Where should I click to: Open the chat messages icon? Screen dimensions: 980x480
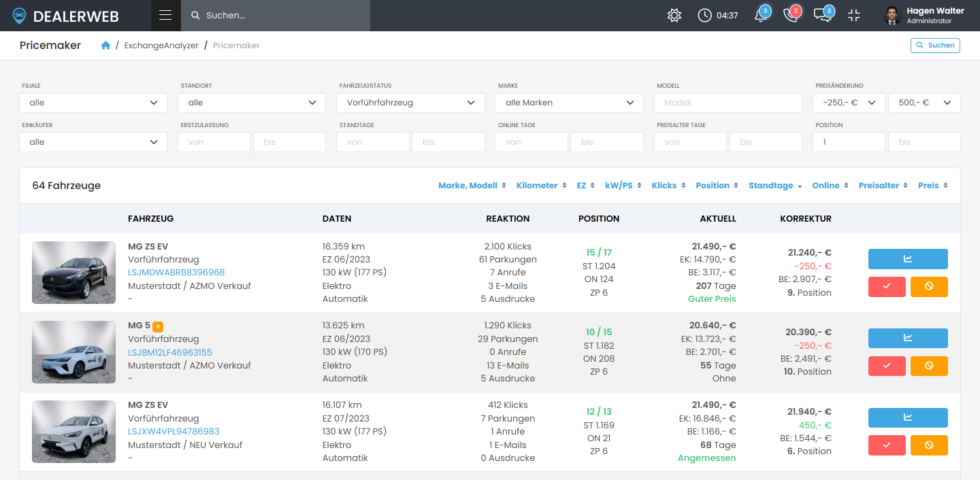pyautogui.click(x=823, y=15)
